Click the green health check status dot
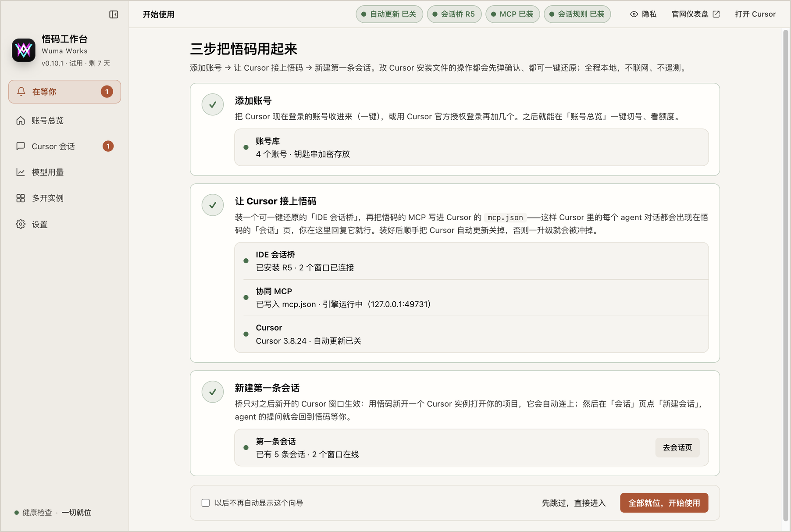 coord(17,513)
